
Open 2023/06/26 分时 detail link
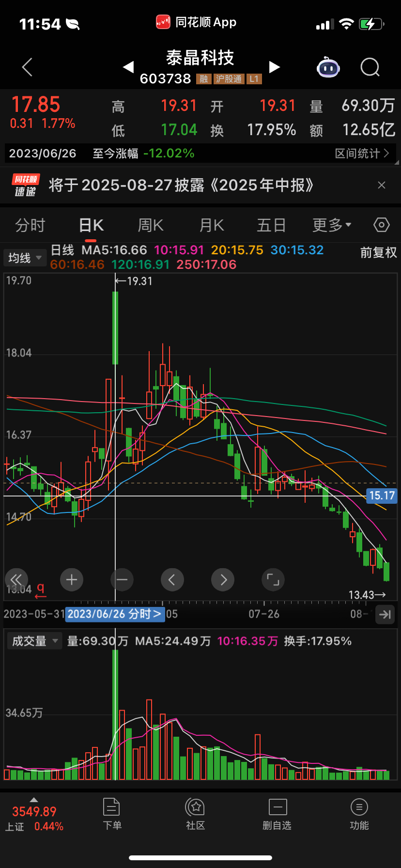tap(115, 614)
